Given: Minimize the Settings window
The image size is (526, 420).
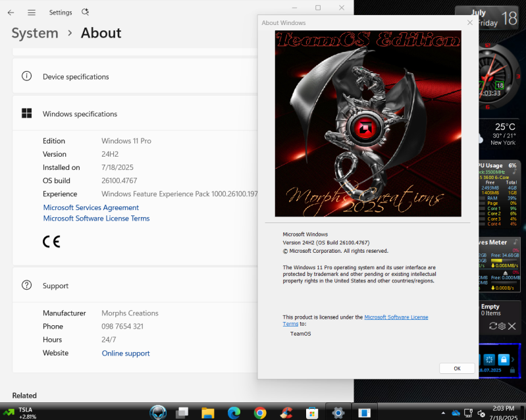Looking at the screenshot, I should pos(294,7).
